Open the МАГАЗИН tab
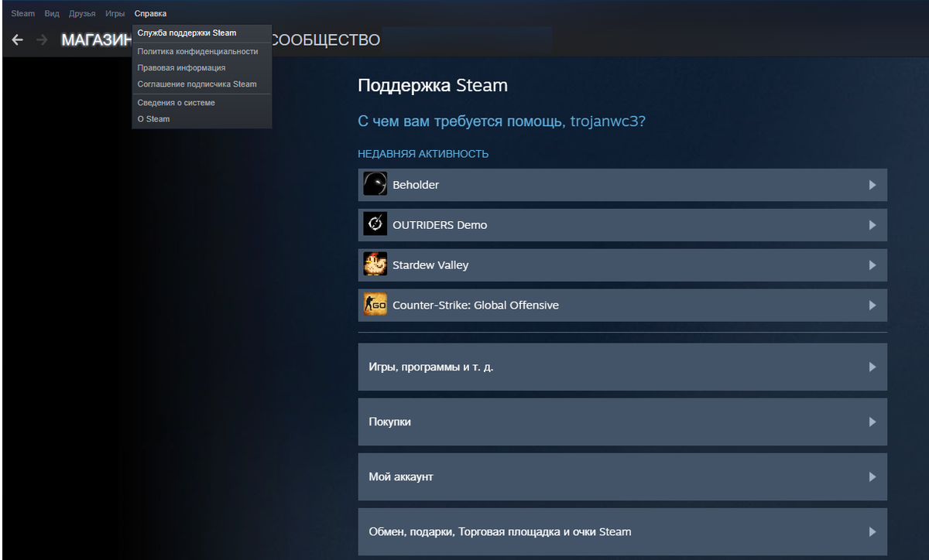929x560 pixels. [x=96, y=39]
